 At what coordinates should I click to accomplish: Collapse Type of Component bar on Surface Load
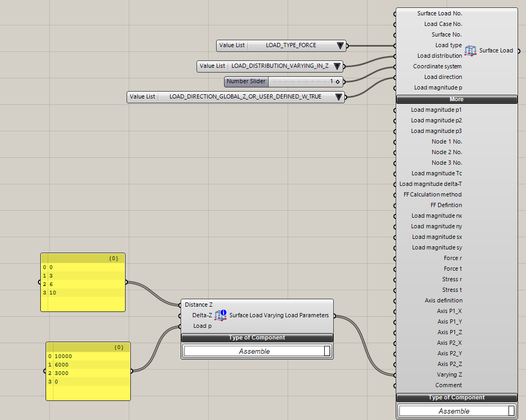[x=457, y=398]
